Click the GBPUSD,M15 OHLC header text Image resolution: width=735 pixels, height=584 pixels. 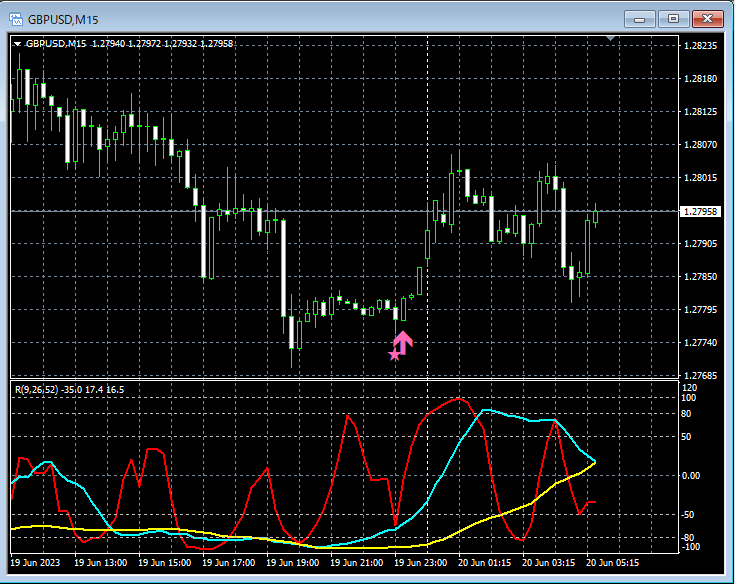(129, 44)
